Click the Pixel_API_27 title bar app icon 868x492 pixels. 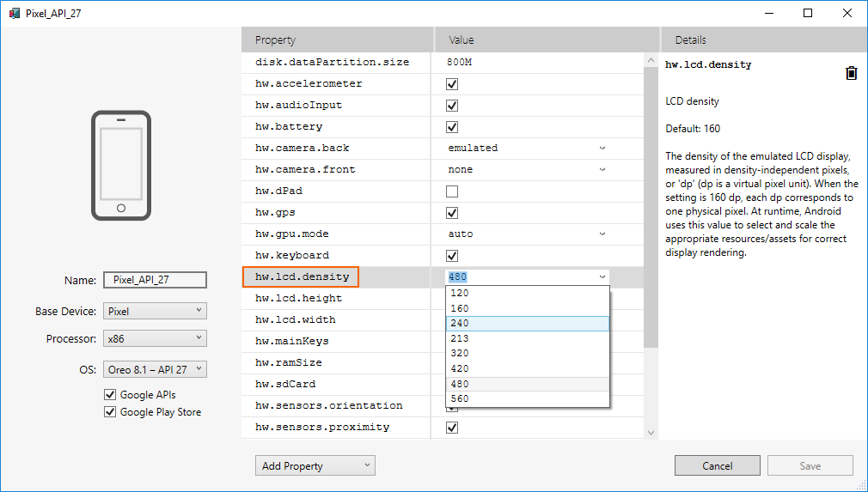click(14, 13)
